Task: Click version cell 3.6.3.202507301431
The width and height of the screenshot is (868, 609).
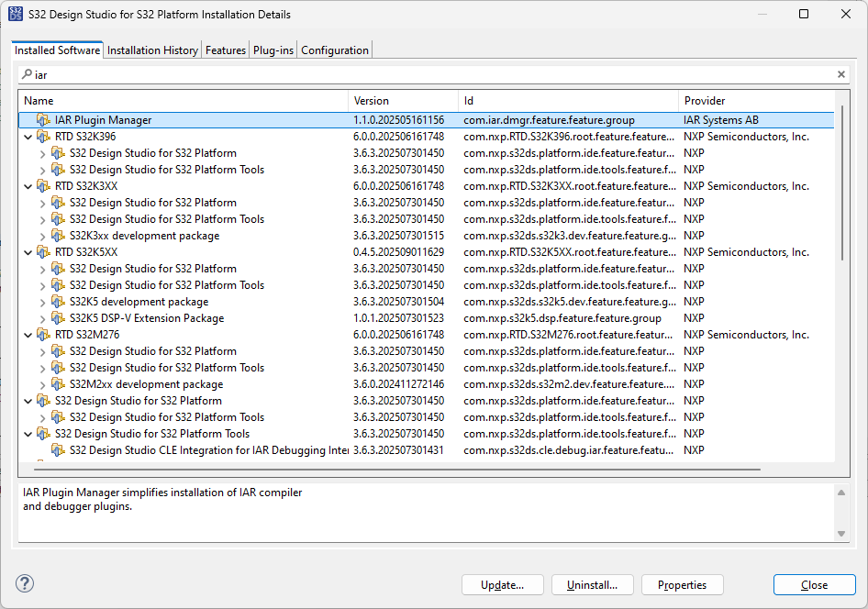Action: [x=398, y=450]
